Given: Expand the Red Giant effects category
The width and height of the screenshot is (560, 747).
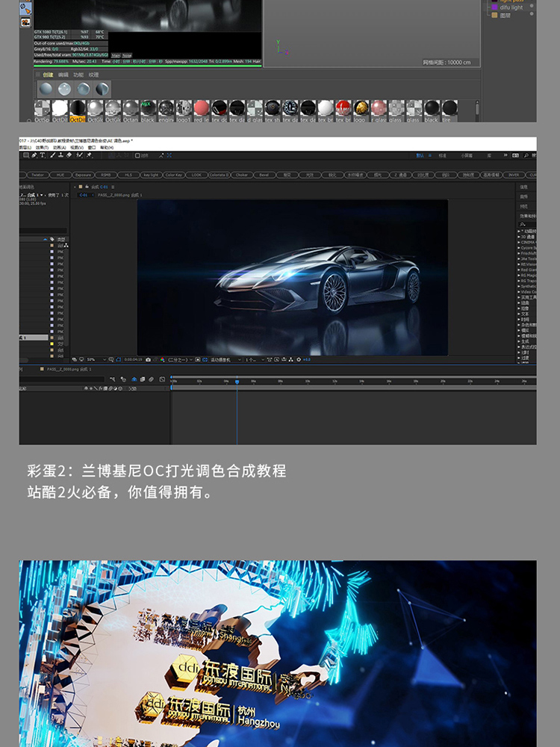Looking at the screenshot, I should (526, 270).
